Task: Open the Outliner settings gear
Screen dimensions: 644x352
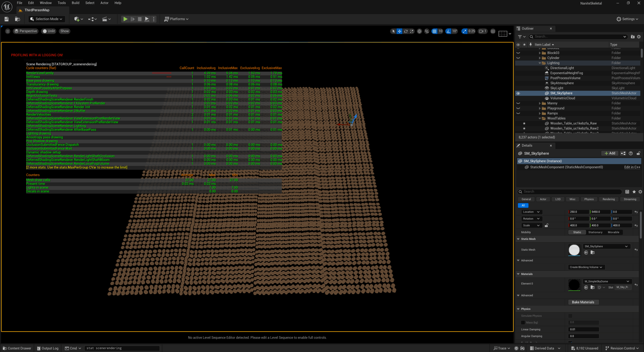Action: [639, 37]
